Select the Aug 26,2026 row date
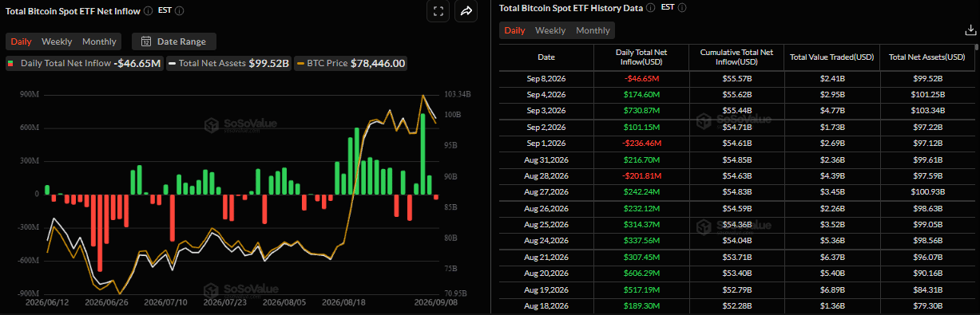Viewport: 980px width, 315px height. [x=546, y=208]
